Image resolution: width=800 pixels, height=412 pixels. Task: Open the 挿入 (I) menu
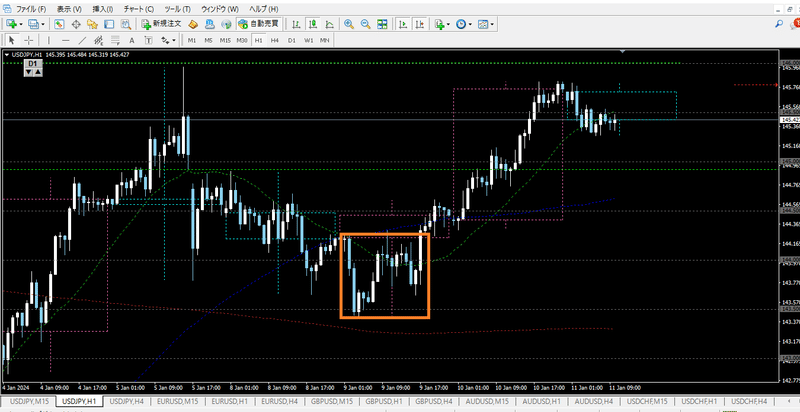click(x=103, y=9)
